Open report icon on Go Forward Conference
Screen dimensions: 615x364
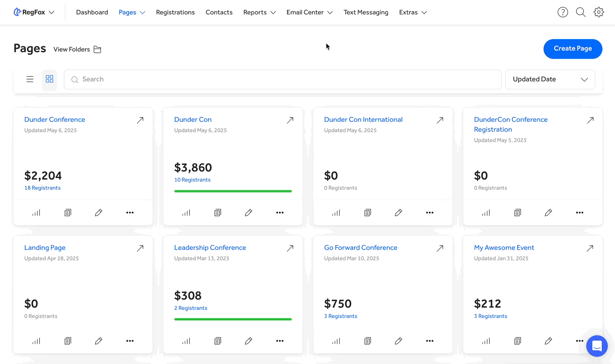[368, 341]
